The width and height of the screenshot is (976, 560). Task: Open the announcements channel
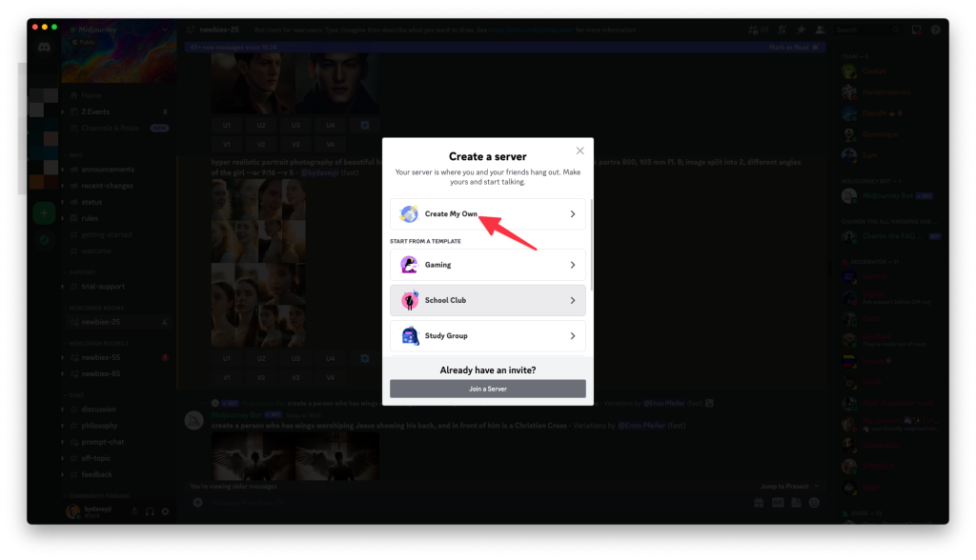[x=118, y=170]
